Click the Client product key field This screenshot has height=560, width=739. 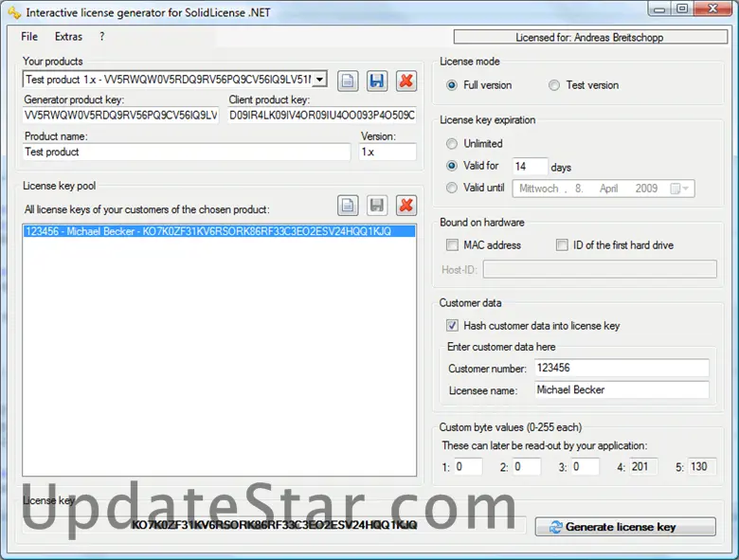pos(322,115)
